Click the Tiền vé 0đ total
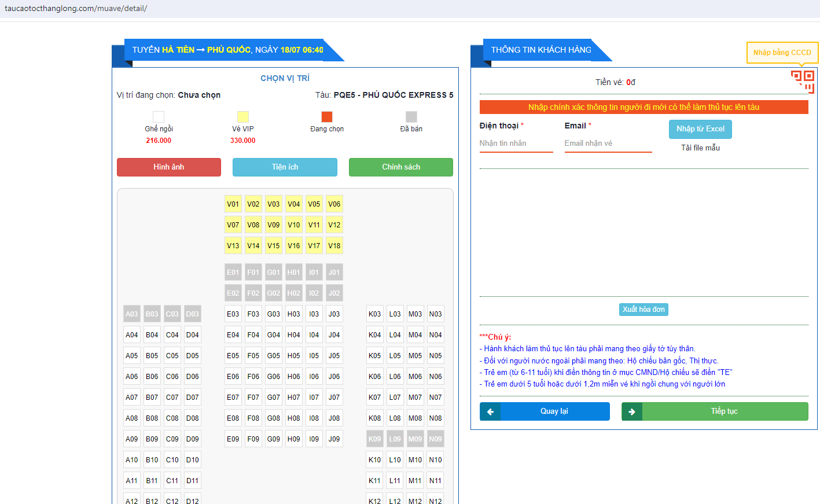820x504 pixels. (616, 83)
